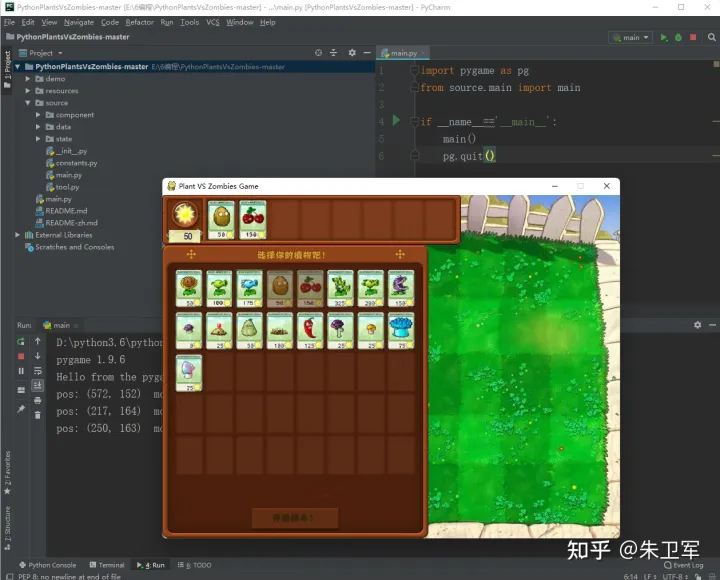Viewport: 720px width, 580px height.
Task: Toggle the 1: Project side tool button
Action: click(x=7, y=68)
